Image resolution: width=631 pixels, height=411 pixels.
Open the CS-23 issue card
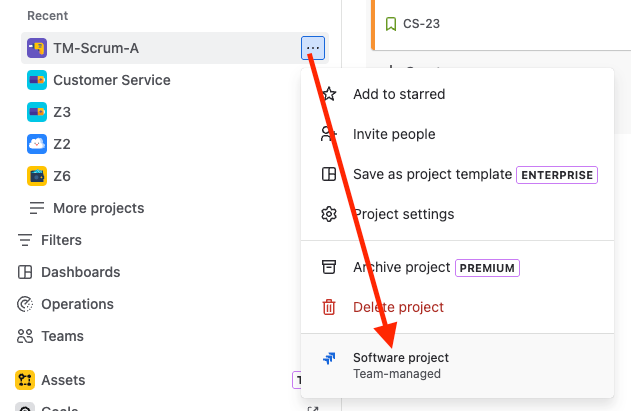point(421,23)
